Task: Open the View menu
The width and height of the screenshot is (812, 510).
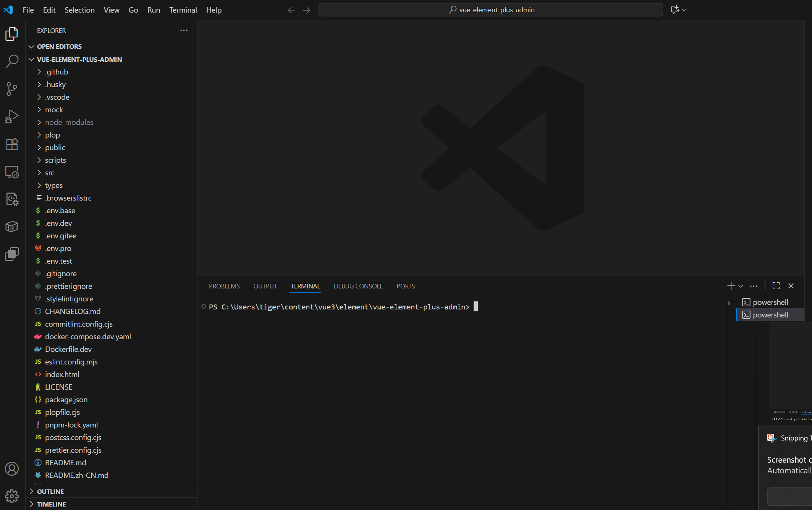Action: pyautogui.click(x=112, y=10)
